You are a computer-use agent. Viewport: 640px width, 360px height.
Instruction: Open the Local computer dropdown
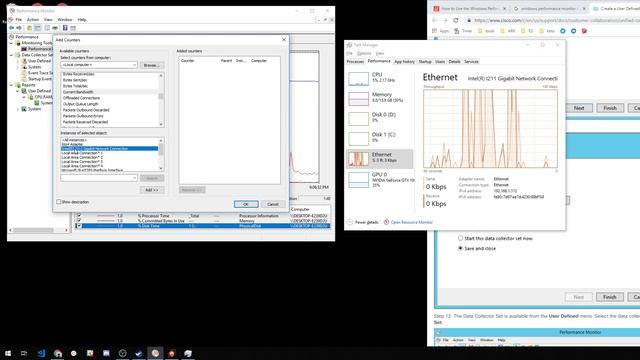point(99,65)
